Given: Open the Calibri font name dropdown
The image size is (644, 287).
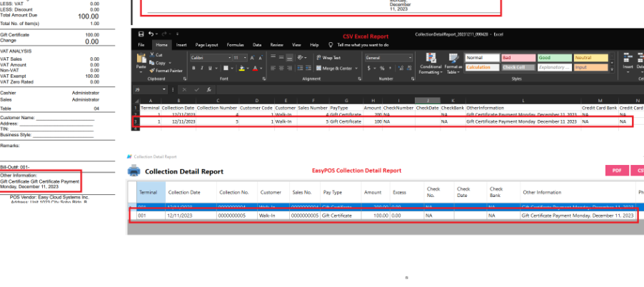Looking at the screenshot, I should click(230, 58).
